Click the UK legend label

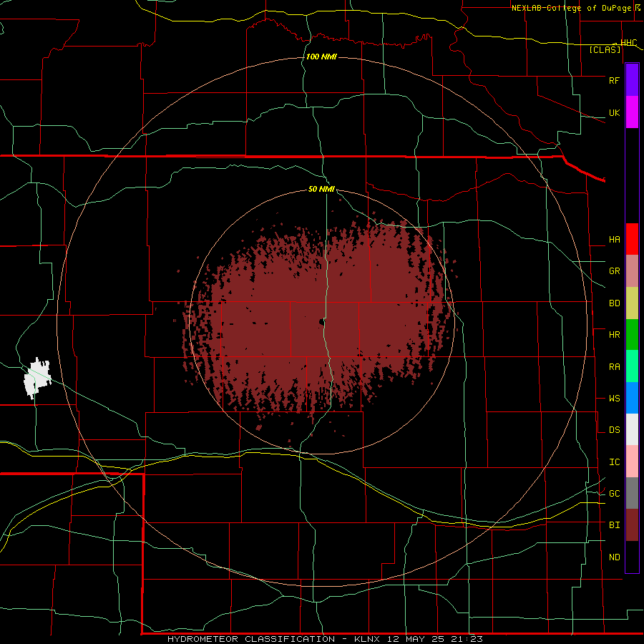pos(614,112)
